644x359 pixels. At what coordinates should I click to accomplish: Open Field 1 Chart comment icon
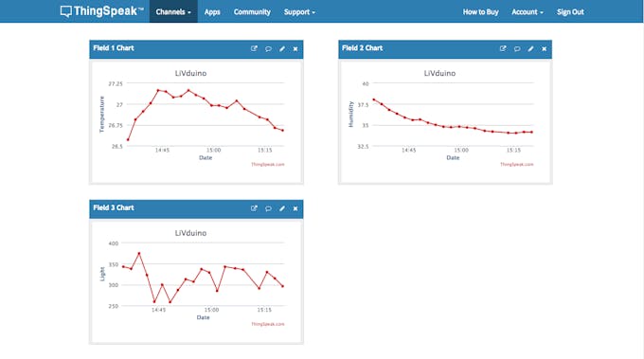pyautogui.click(x=268, y=49)
